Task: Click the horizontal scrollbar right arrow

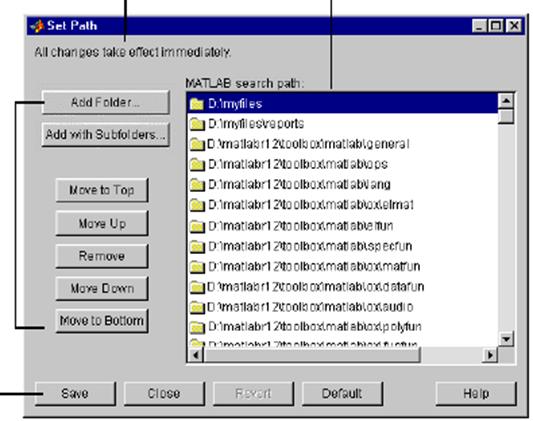Action: point(490,355)
